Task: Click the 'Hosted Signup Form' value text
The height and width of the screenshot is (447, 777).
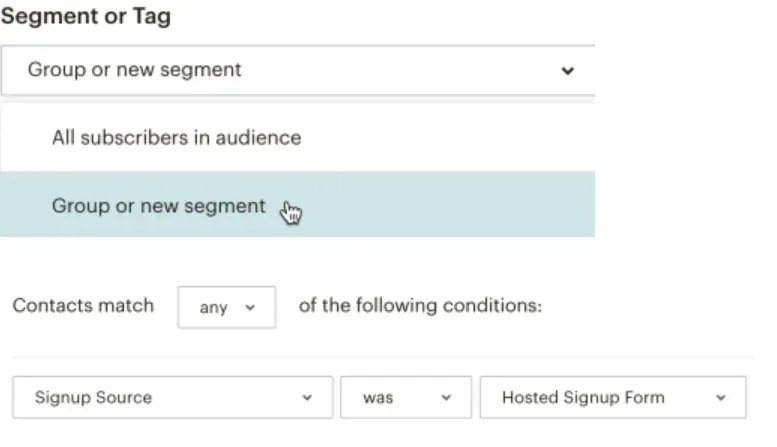Action: pyautogui.click(x=583, y=397)
